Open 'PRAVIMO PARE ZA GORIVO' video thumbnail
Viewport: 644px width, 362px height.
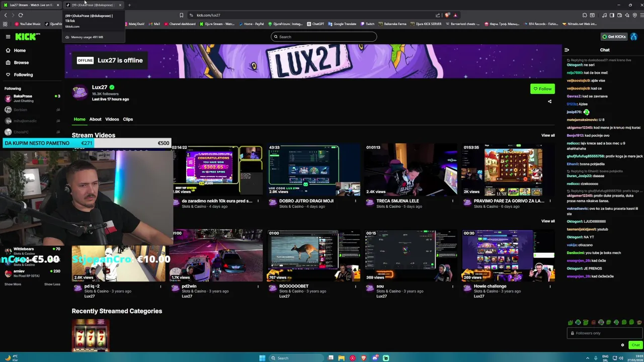[509, 170]
